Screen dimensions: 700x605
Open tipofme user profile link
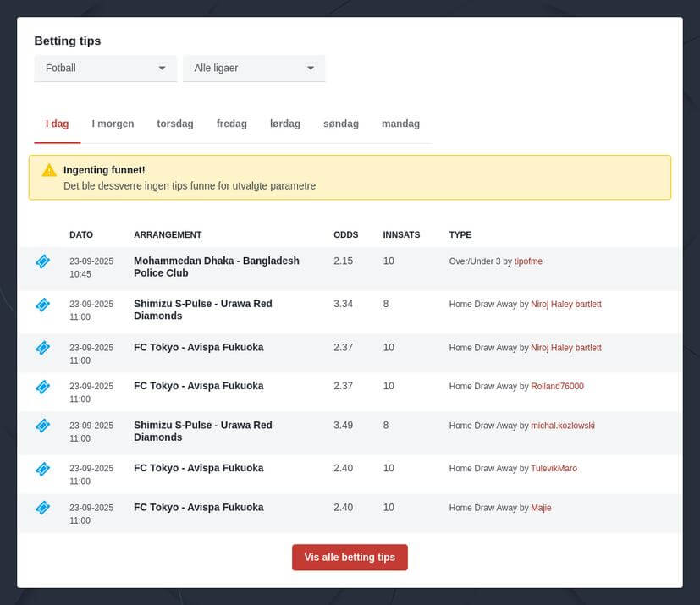(528, 261)
